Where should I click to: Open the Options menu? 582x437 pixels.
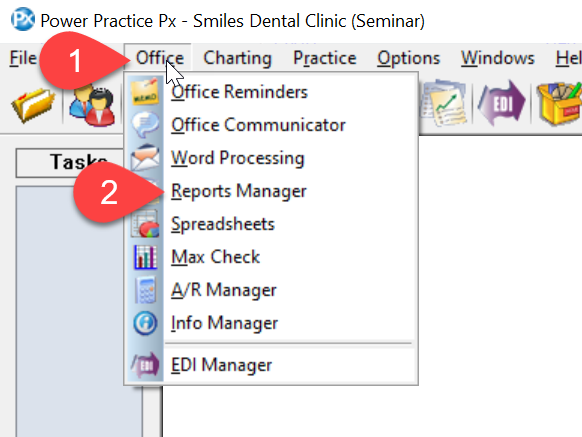[409, 58]
